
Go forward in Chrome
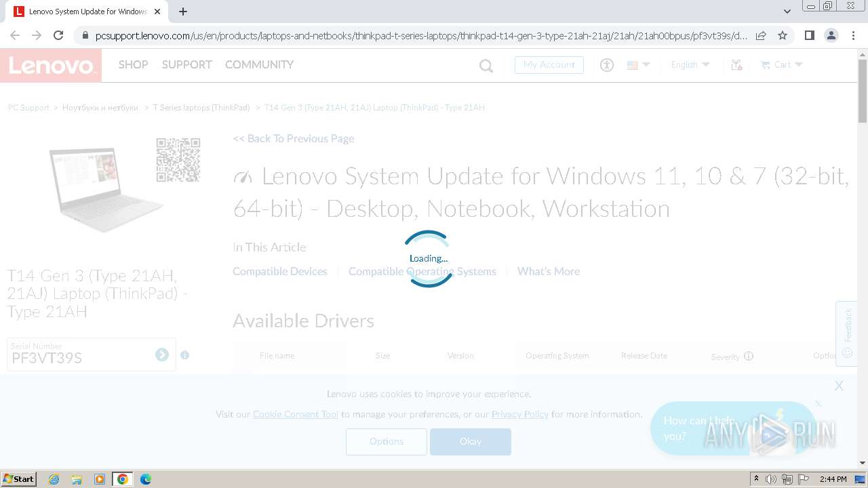coord(37,35)
